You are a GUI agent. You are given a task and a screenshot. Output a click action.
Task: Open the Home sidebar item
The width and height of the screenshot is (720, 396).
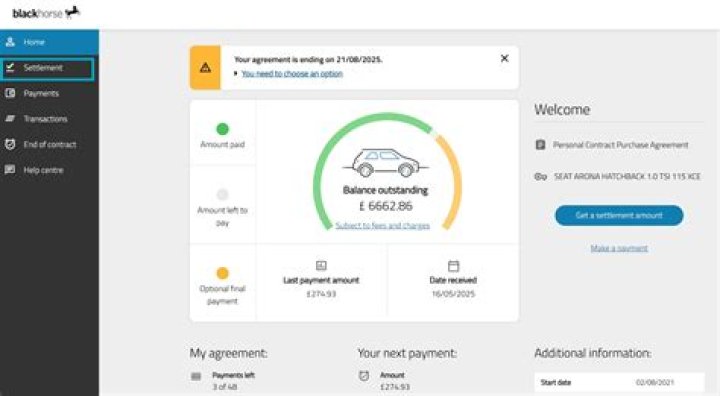click(x=49, y=42)
